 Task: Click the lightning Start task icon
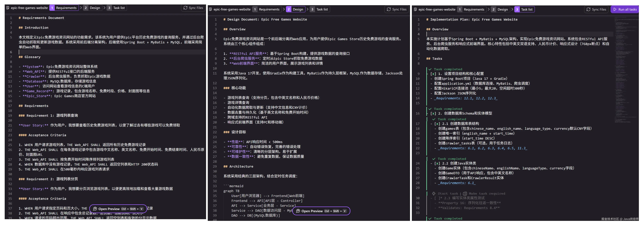click(x=434, y=194)
